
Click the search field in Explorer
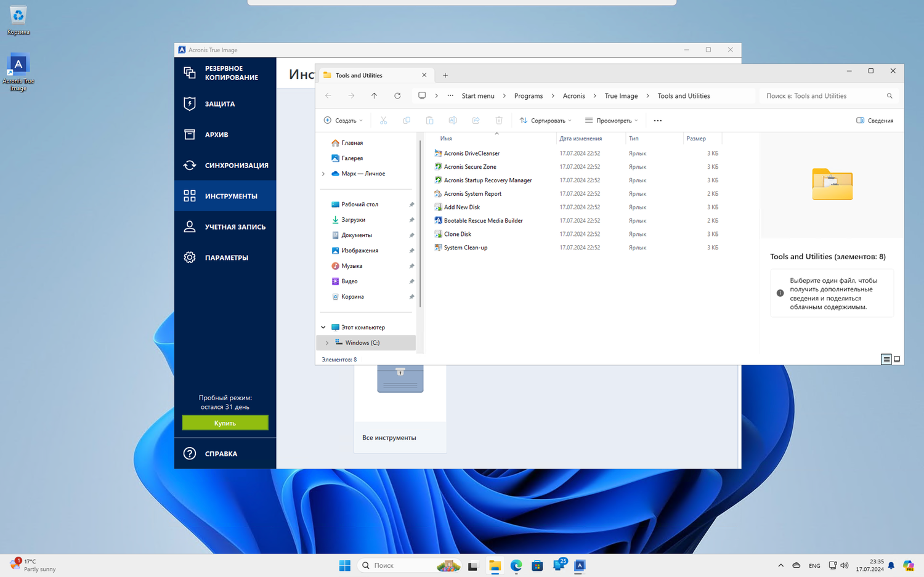coord(827,96)
